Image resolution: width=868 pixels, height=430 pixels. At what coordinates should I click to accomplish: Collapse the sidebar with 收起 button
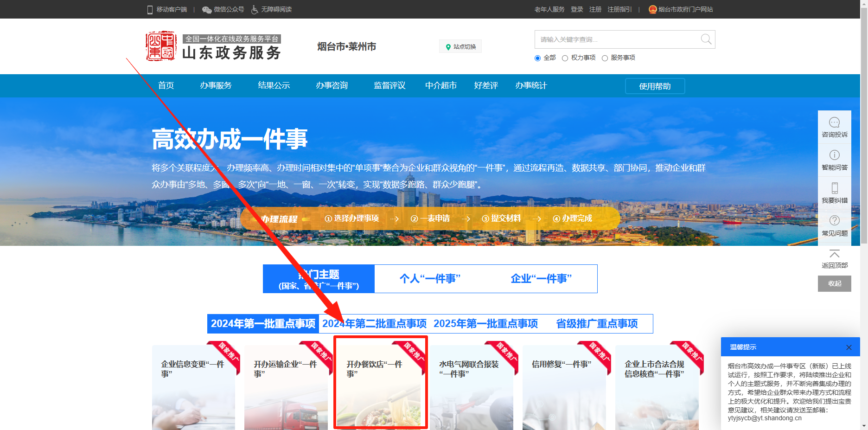[834, 283]
